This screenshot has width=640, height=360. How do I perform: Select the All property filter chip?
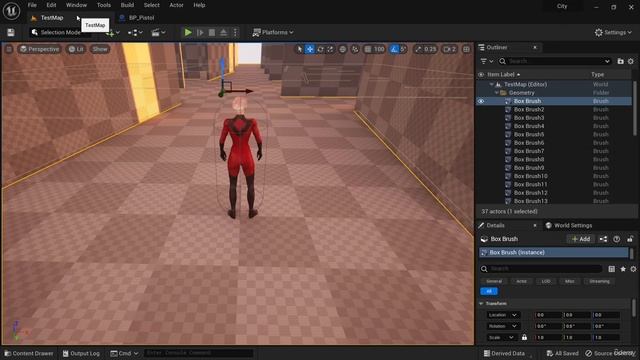(489, 291)
